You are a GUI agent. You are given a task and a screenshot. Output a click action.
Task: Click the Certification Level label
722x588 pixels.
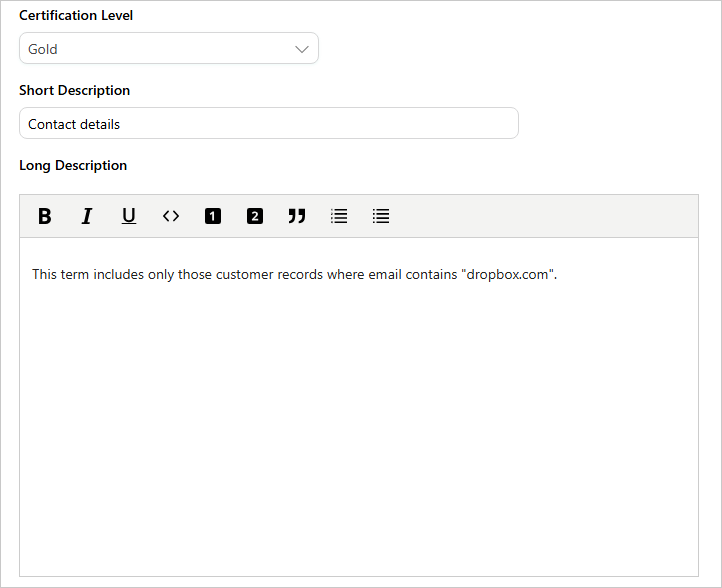click(x=76, y=15)
